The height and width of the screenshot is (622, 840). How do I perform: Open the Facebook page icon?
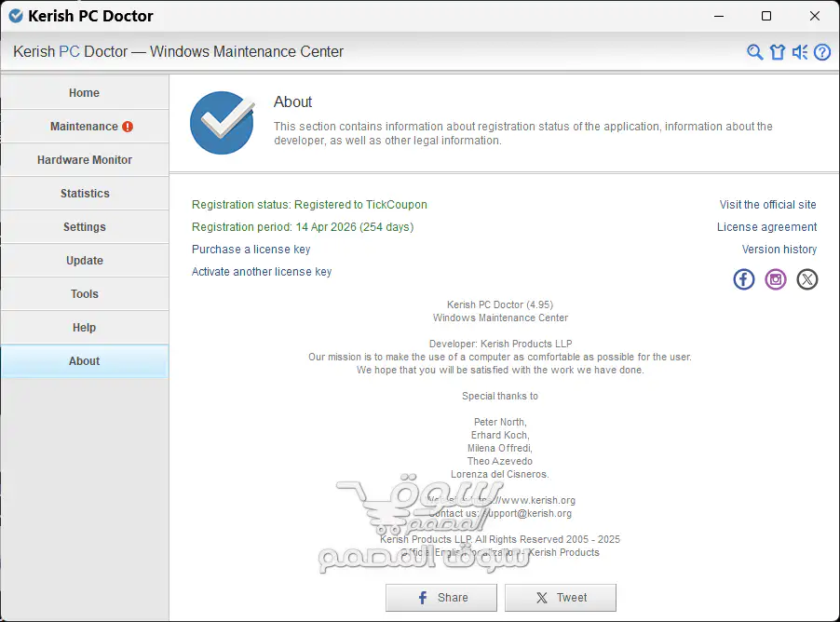coord(743,278)
